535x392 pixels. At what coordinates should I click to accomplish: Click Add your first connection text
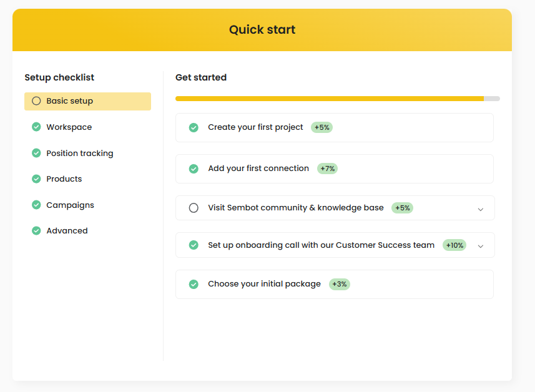pos(258,169)
